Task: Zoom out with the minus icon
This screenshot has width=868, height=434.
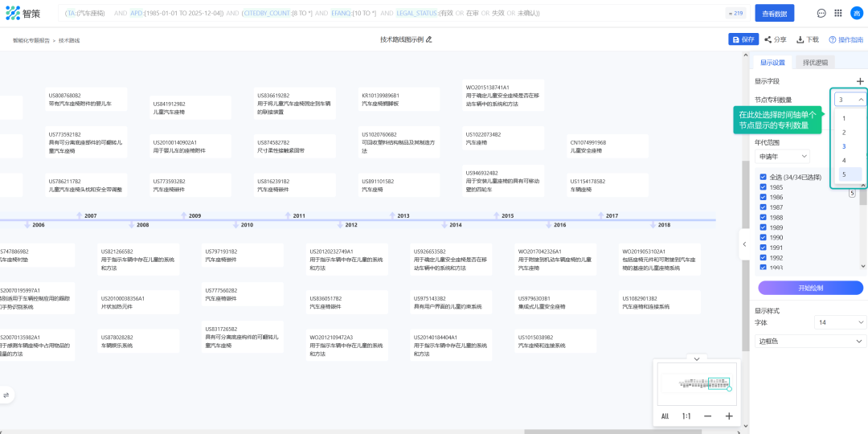Action: click(707, 416)
